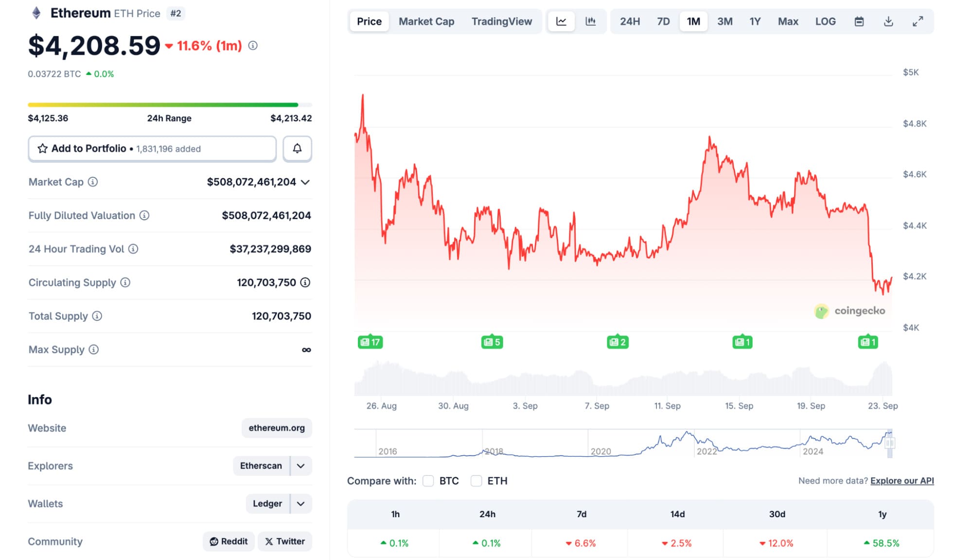Switch to line chart view icon
The image size is (972, 560).
coord(561,21)
